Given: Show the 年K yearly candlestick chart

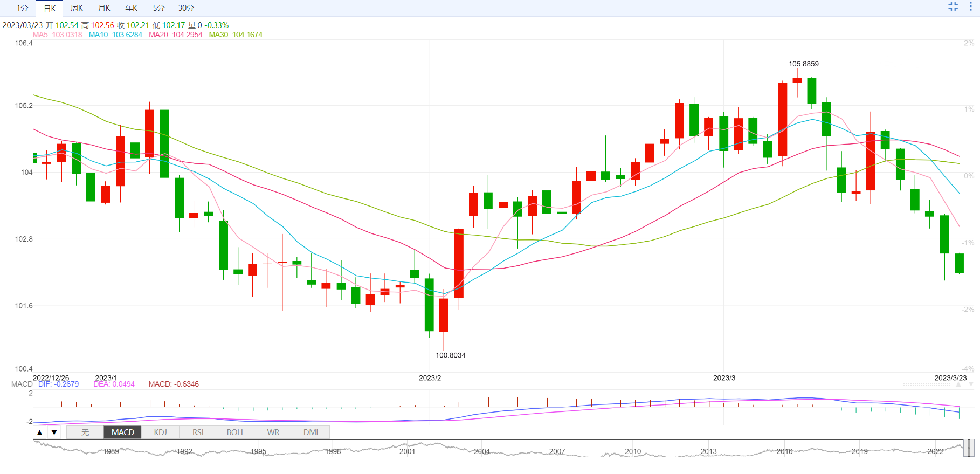Looking at the screenshot, I should [x=132, y=8].
